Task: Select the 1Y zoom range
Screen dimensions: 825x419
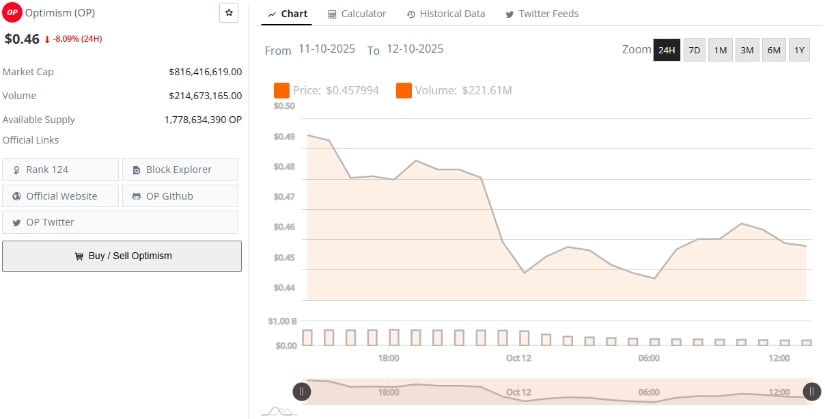Action: point(799,50)
